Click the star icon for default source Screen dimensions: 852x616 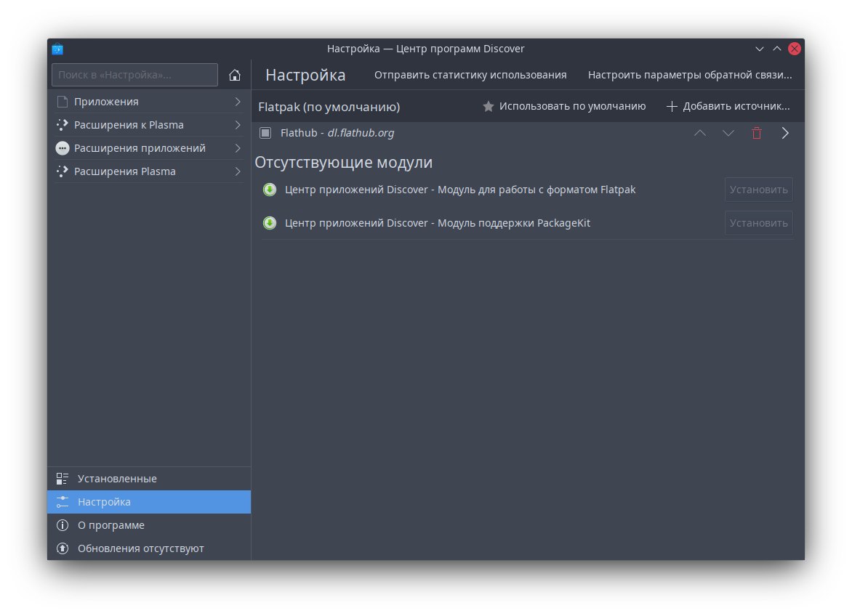point(488,106)
